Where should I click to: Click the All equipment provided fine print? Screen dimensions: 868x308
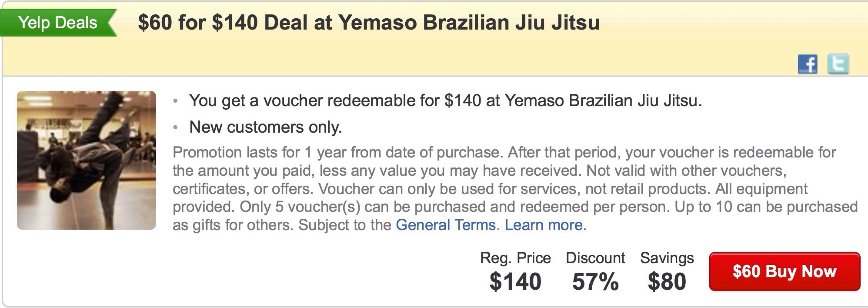[491, 198]
